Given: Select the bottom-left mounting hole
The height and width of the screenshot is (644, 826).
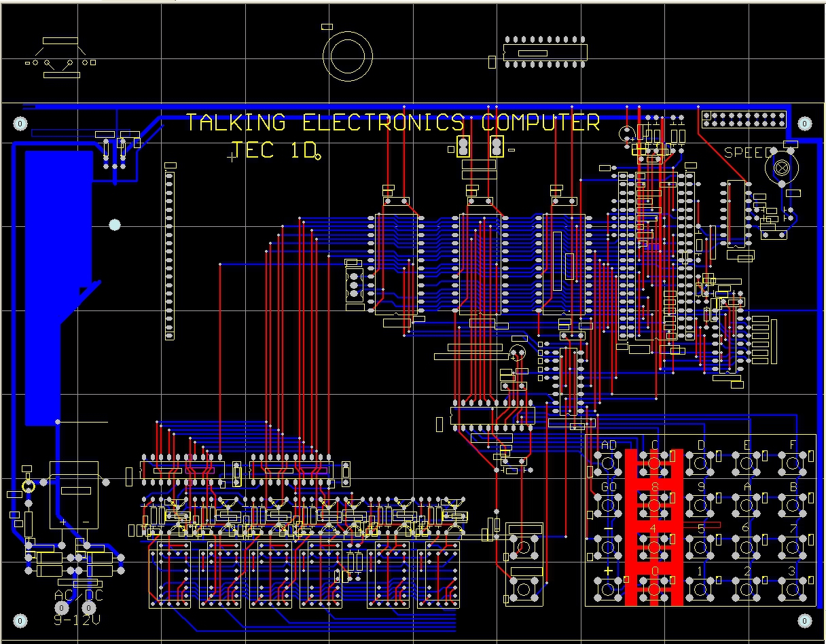Looking at the screenshot, I should coord(20,621).
